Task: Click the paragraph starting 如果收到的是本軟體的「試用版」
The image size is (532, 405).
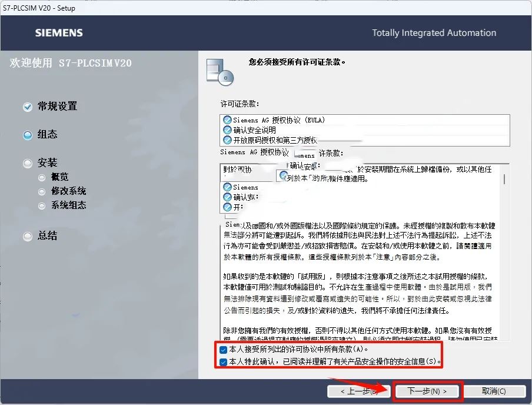Action: click(358, 293)
